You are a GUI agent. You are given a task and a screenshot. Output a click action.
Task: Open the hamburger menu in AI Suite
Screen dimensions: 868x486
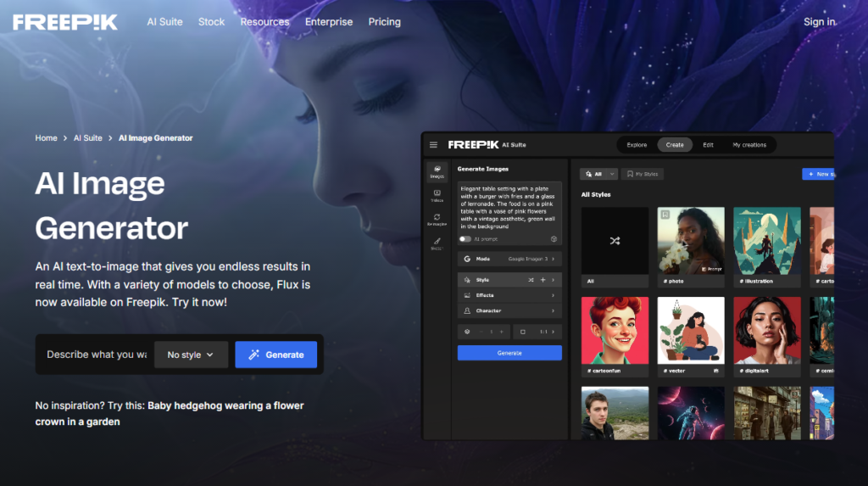click(434, 145)
